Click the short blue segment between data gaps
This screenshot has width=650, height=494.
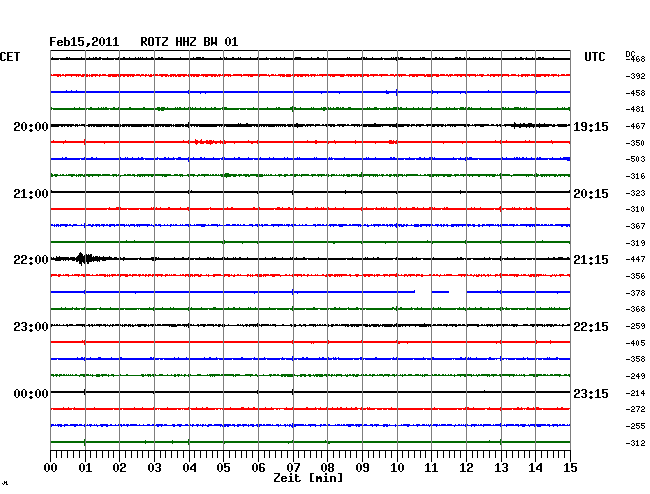[440, 292]
